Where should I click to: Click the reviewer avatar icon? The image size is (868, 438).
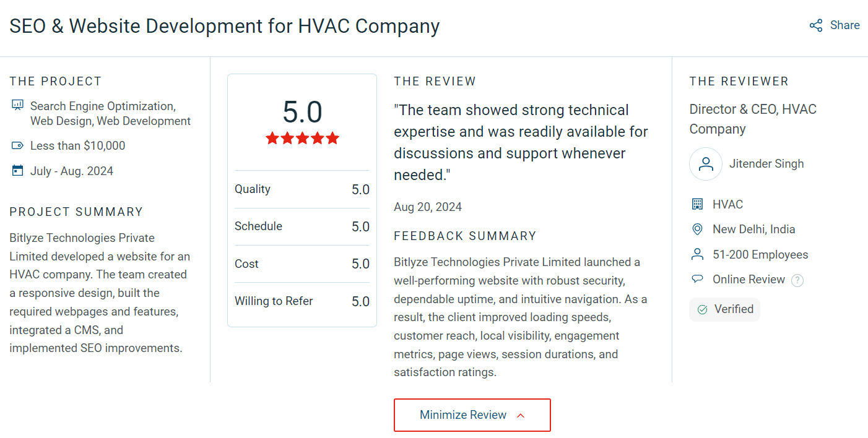pos(705,164)
